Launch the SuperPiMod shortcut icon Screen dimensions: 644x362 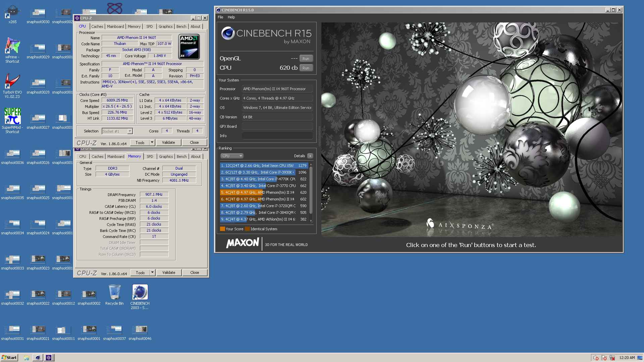(x=12, y=121)
